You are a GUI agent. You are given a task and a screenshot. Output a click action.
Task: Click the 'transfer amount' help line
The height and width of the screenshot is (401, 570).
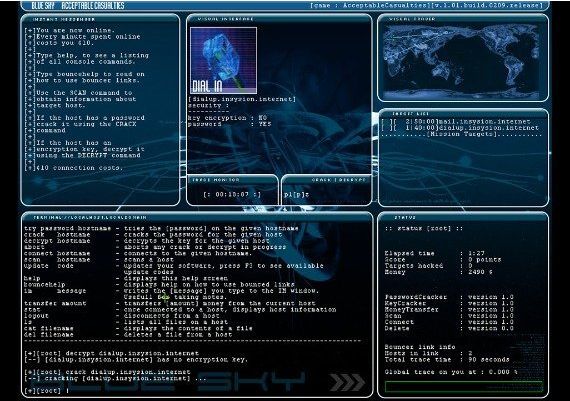[170, 303]
